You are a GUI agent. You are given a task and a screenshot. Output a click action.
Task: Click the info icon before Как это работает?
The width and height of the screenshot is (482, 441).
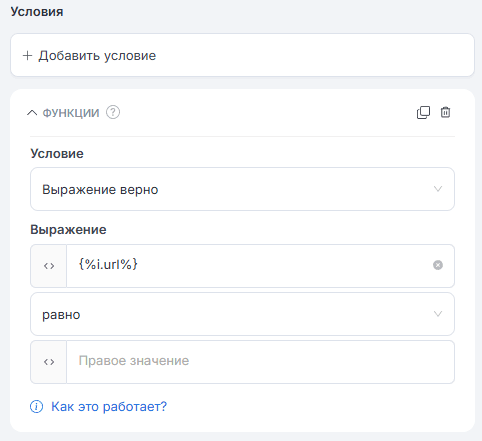[37, 406]
